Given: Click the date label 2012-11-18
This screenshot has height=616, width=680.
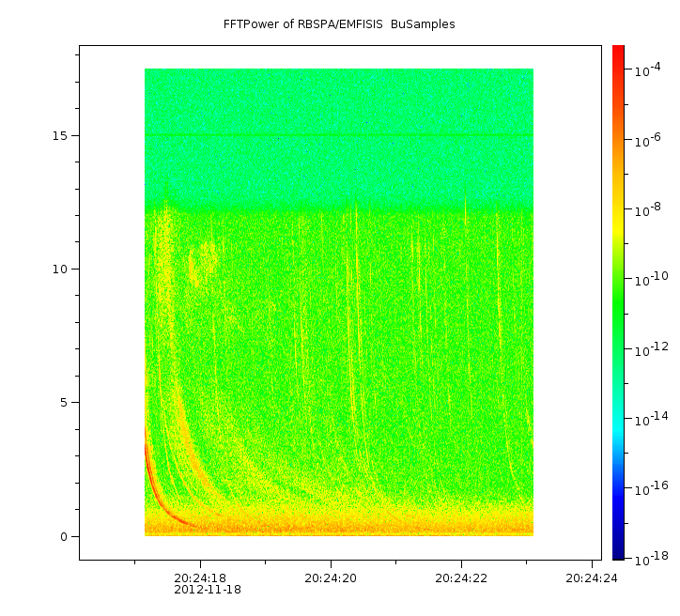Looking at the screenshot, I should pyautogui.click(x=208, y=590).
